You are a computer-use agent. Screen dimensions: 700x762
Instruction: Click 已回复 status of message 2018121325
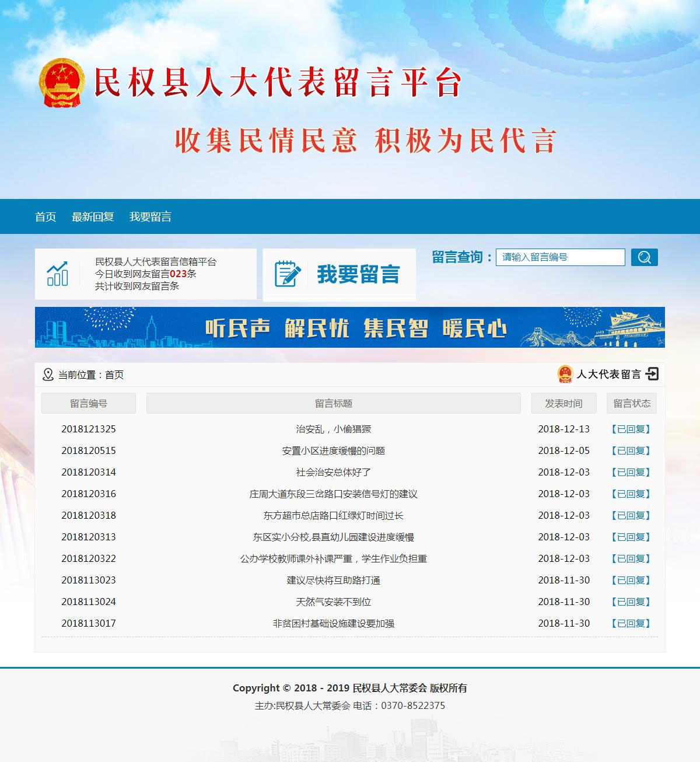631,429
